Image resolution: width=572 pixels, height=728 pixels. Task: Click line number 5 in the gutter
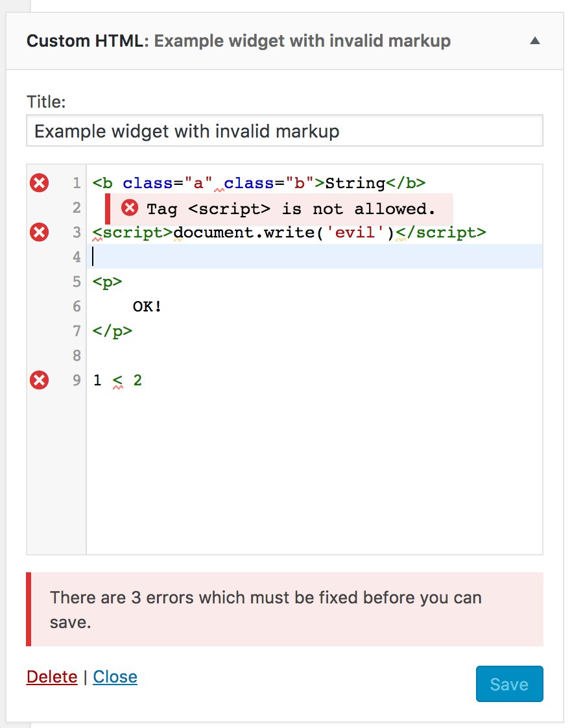77,282
